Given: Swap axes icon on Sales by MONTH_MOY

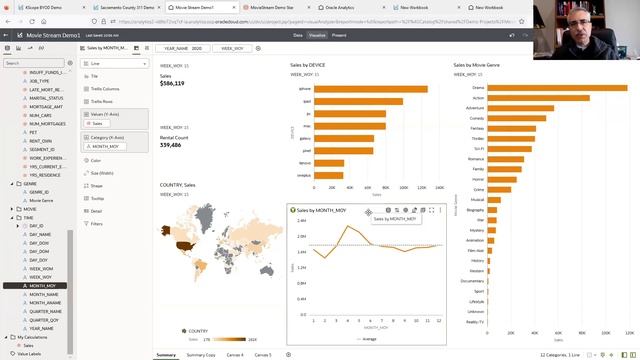Looking at the screenshot, I should 397,210.
